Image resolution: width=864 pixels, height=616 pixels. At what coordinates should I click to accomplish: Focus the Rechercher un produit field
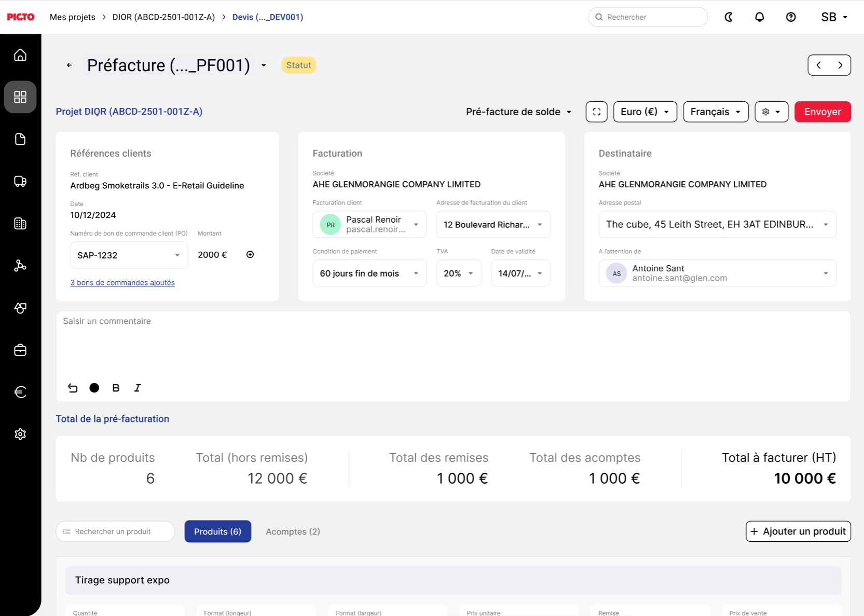click(x=115, y=532)
